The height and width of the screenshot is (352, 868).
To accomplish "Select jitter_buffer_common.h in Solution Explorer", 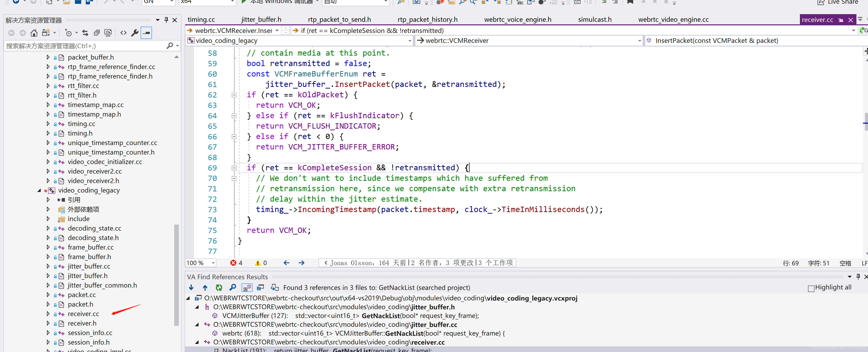I will coord(102,285).
